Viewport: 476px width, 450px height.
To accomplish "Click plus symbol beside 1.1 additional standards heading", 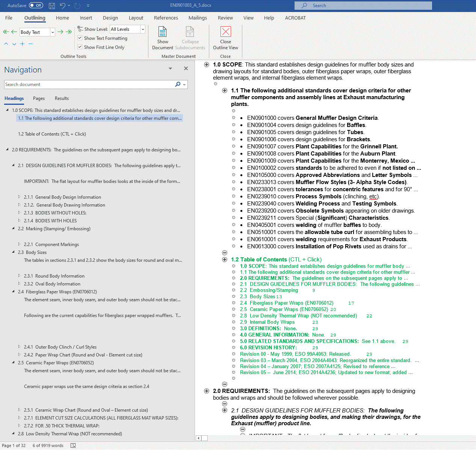I will pos(225,91).
